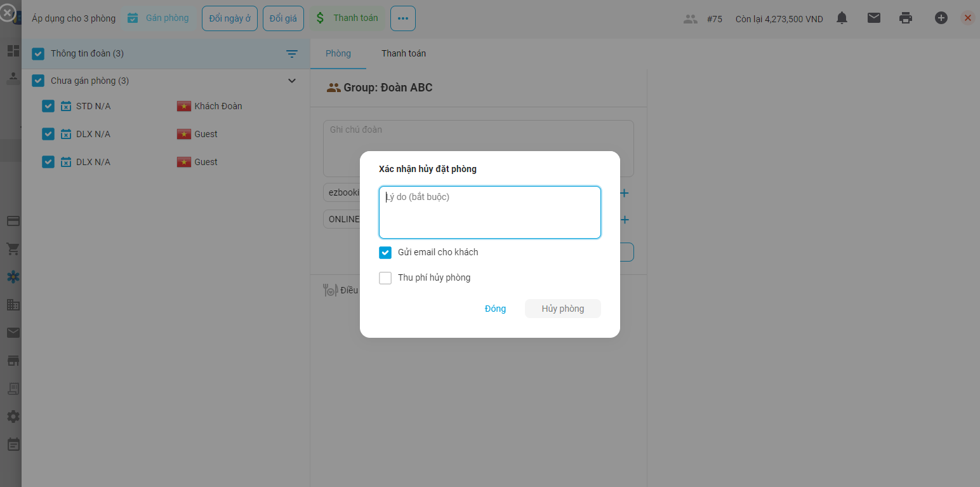Enable Thu phí hủy phòng checkbox
Screen dimensions: 980x487
pyautogui.click(x=385, y=278)
